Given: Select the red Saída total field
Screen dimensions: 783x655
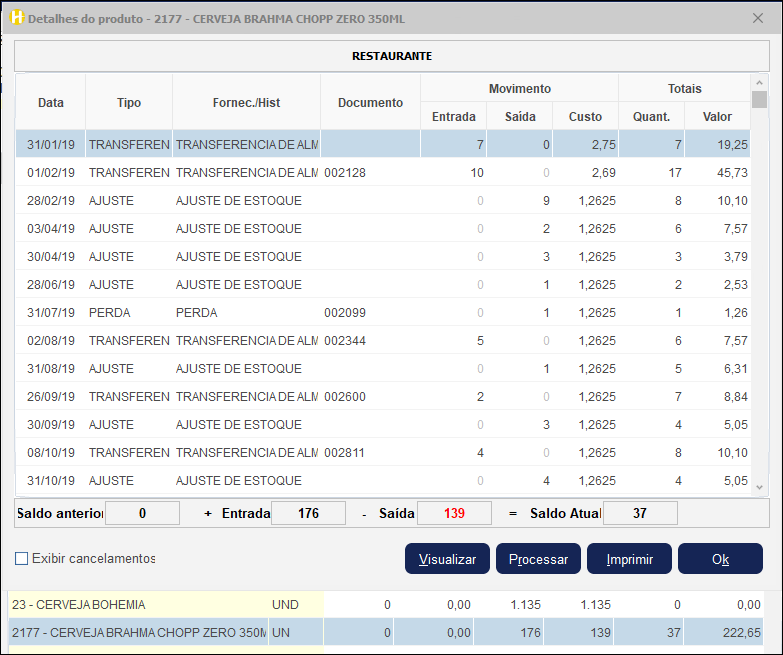Looking at the screenshot, I should 454,513.
